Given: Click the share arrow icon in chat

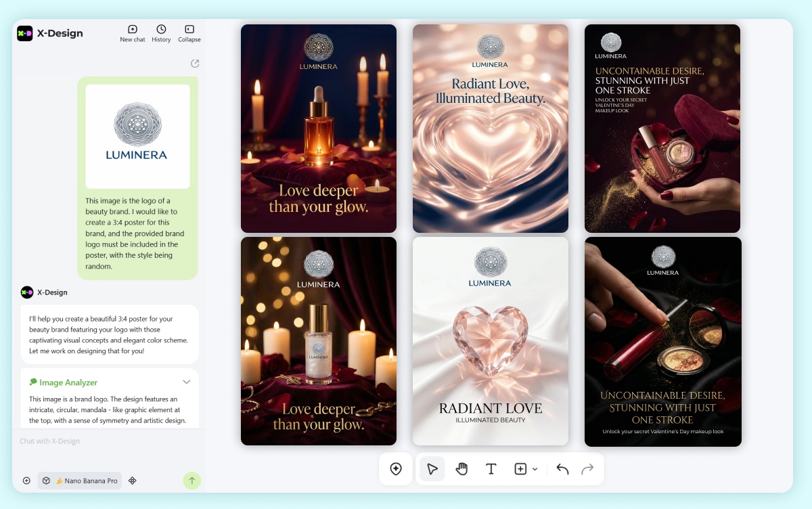Looking at the screenshot, I should (x=195, y=64).
